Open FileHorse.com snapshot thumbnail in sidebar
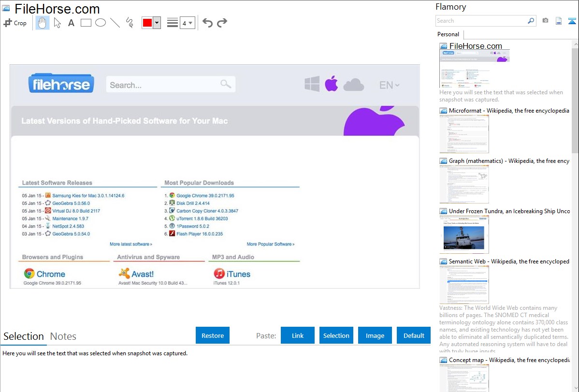Screen dimensions: 579x392 tap(475, 69)
